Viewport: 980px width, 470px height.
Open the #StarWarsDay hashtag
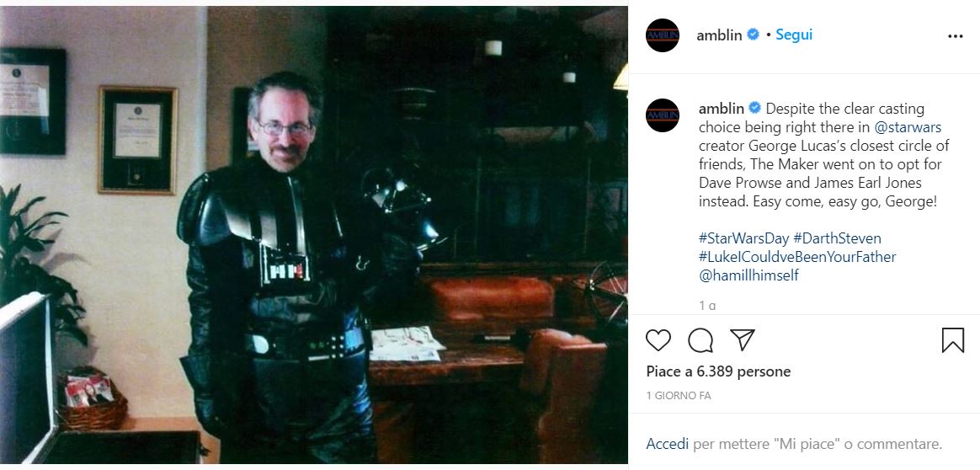(x=743, y=238)
